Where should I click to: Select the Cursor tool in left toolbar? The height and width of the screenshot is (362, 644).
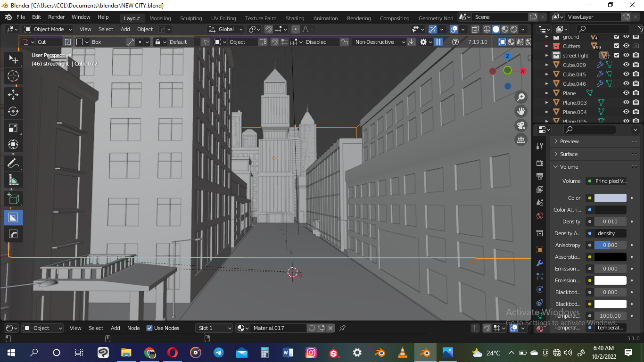pyautogui.click(x=13, y=76)
